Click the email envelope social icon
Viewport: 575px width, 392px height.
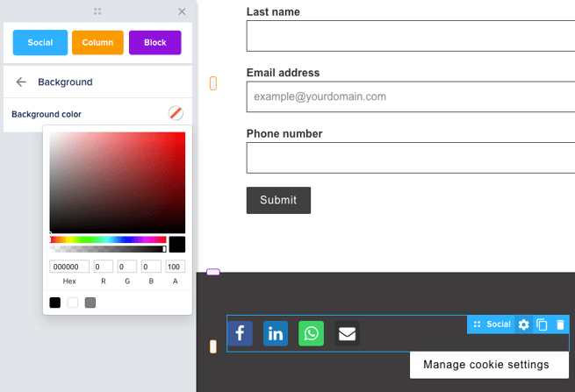pyautogui.click(x=347, y=333)
